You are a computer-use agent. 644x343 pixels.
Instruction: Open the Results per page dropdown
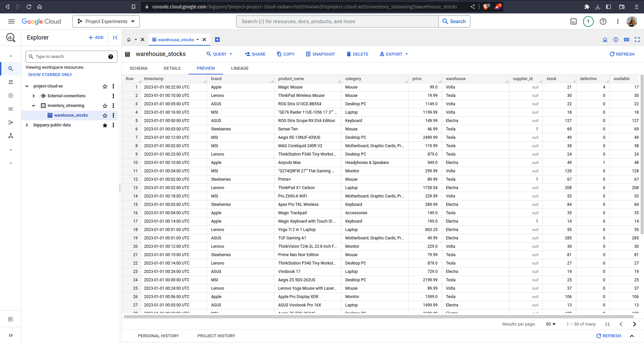[550, 324]
